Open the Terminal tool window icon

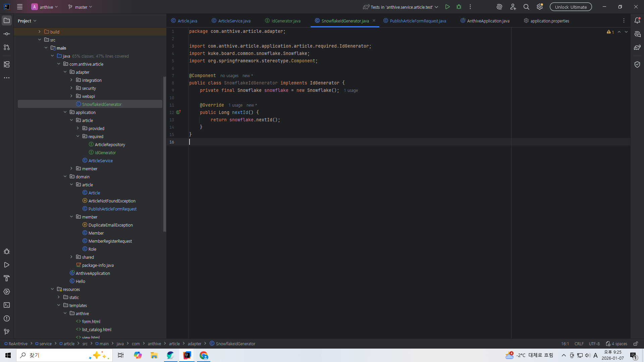click(7, 305)
